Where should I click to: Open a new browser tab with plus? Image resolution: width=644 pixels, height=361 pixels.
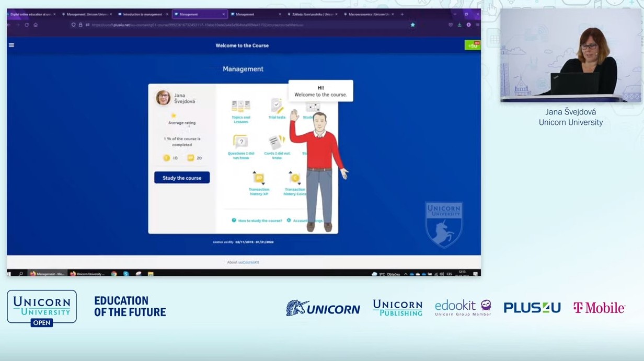(x=402, y=14)
